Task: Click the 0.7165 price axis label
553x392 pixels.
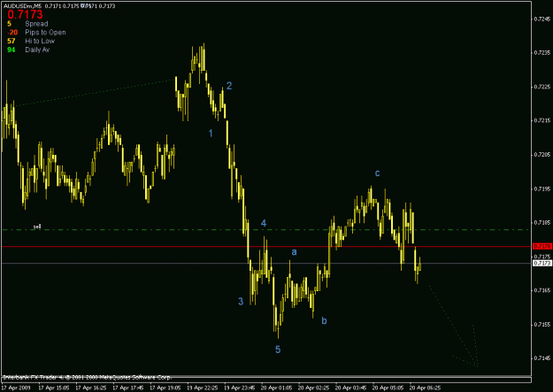Action: [x=542, y=290]
